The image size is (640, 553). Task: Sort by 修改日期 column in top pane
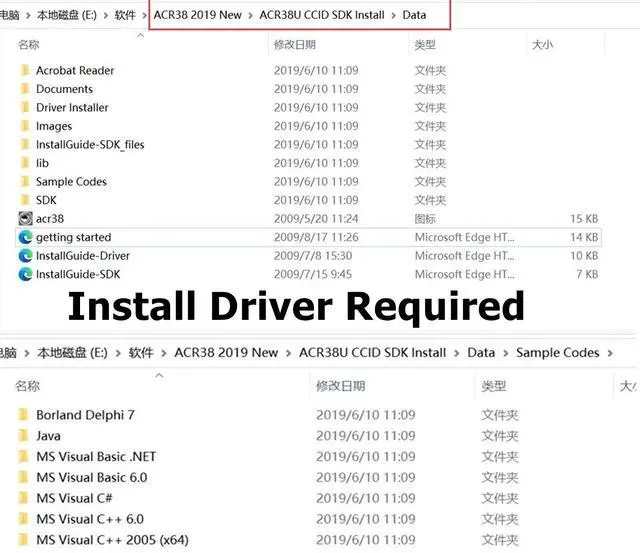click(295, 45)
